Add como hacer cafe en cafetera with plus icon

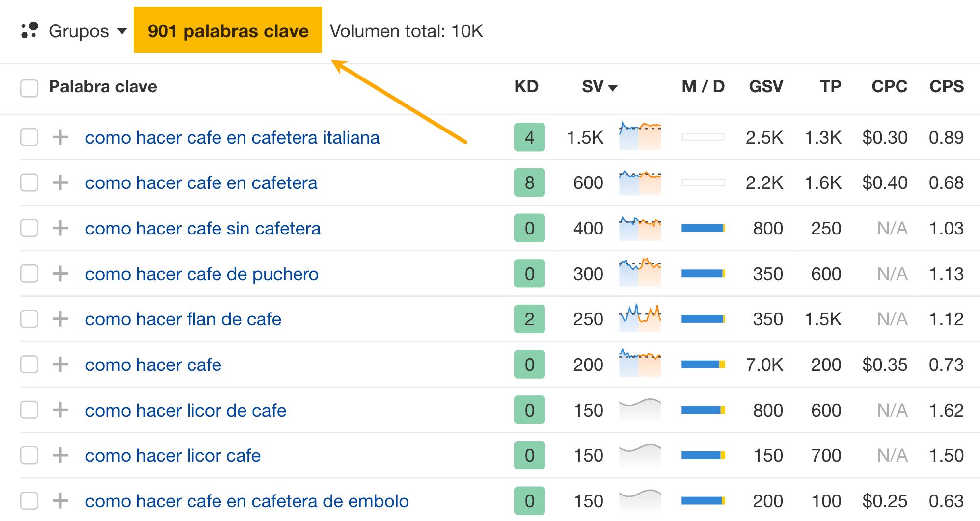pyautogui.click(x=60, y=182)
